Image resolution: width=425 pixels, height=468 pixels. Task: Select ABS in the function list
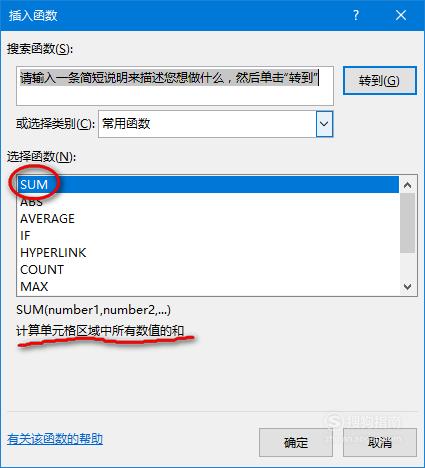208,202
